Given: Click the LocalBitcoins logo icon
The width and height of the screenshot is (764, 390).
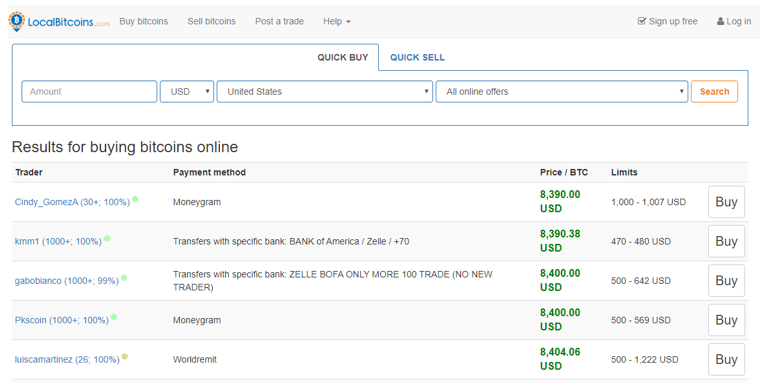Looking at the screenshot, I should [17, 21].
